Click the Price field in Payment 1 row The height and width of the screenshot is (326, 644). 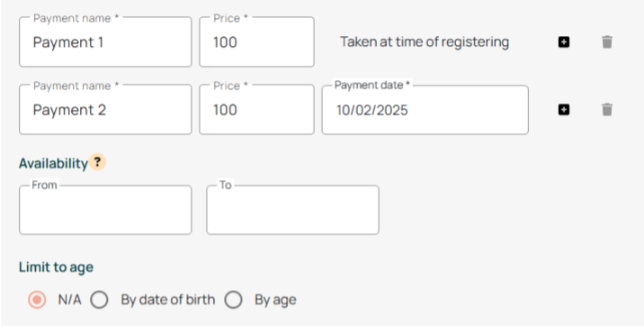pos(256,42)
